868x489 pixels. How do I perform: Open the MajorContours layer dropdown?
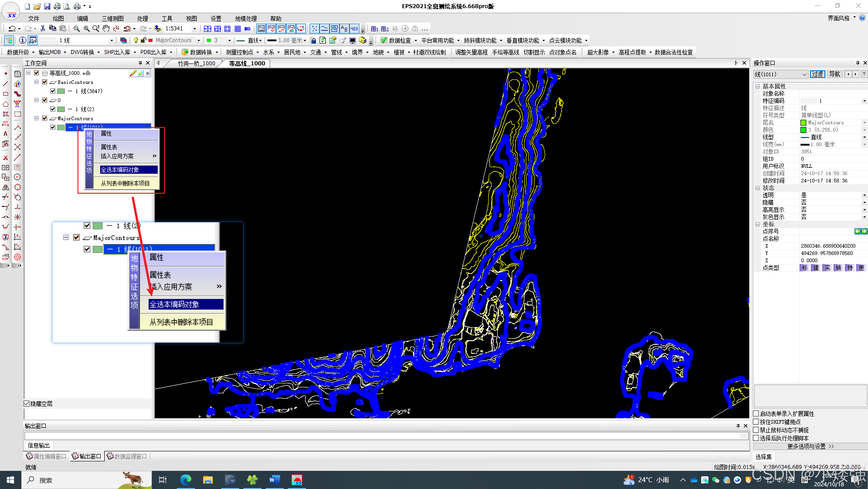[199, 40]
